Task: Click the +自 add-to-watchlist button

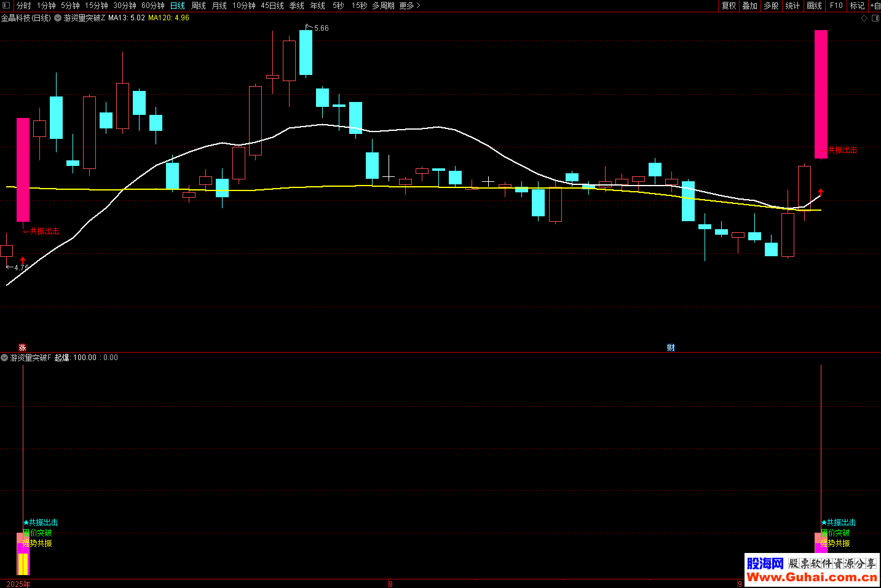Action: [x=875, y=6]
